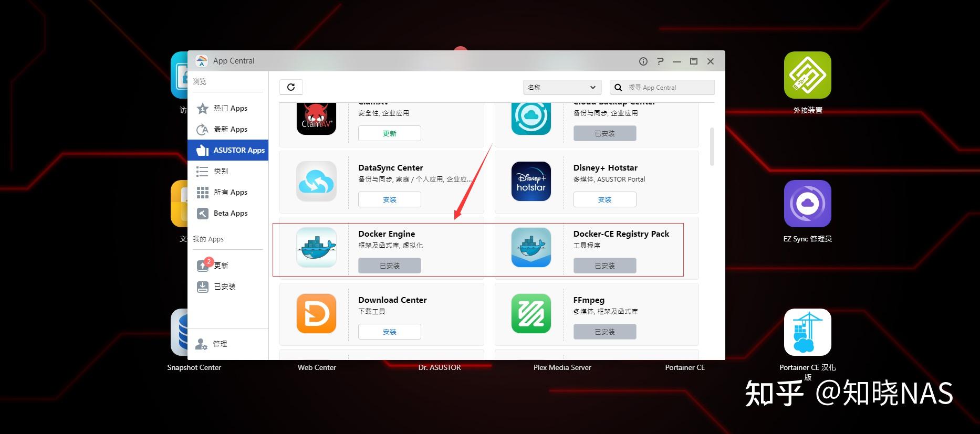Click the FFmpeg title text
This screenshot has width=980, height=434.
pyautogui.click(x=589, y=300)
